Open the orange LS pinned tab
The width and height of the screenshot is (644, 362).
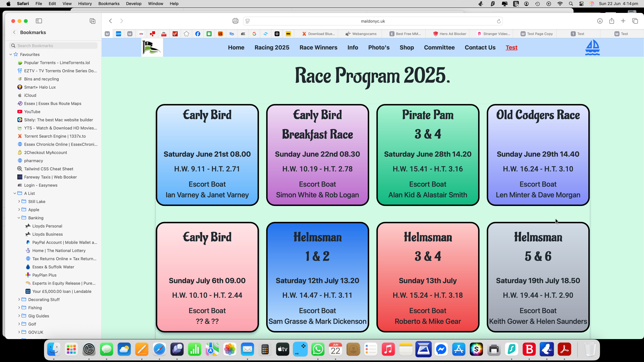coord(220,34)
